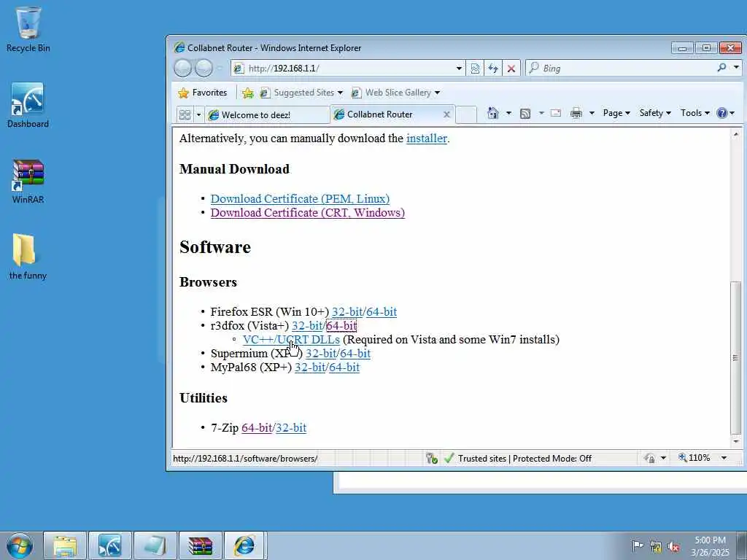
Task: Open the Safety menu
Action: 655,113
